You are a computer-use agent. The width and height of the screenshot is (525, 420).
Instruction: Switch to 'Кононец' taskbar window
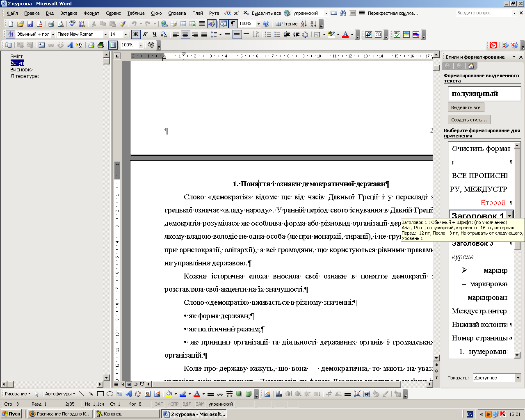point(127,414)
